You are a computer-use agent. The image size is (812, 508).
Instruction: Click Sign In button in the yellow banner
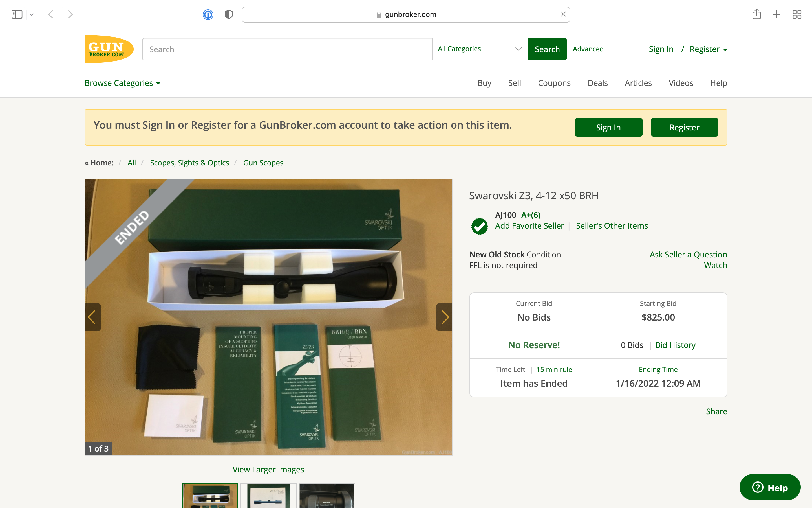pyautogui.click(x=608, y=127)
